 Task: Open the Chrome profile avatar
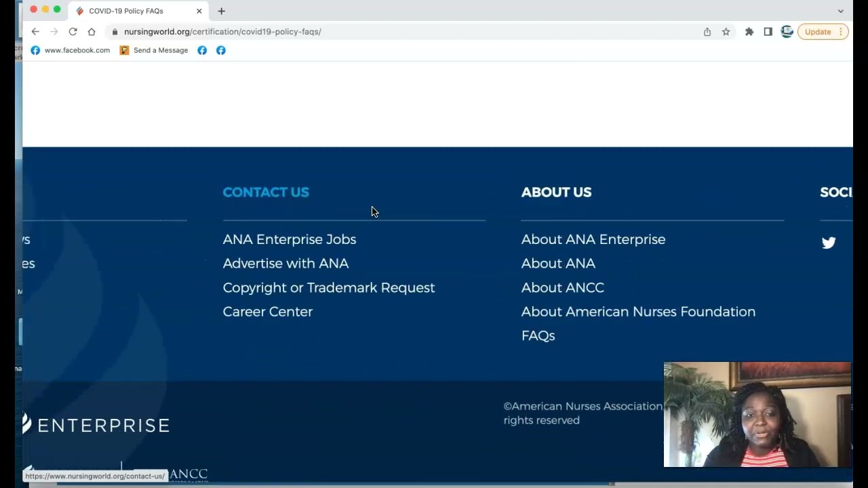(x=787, y=32)
